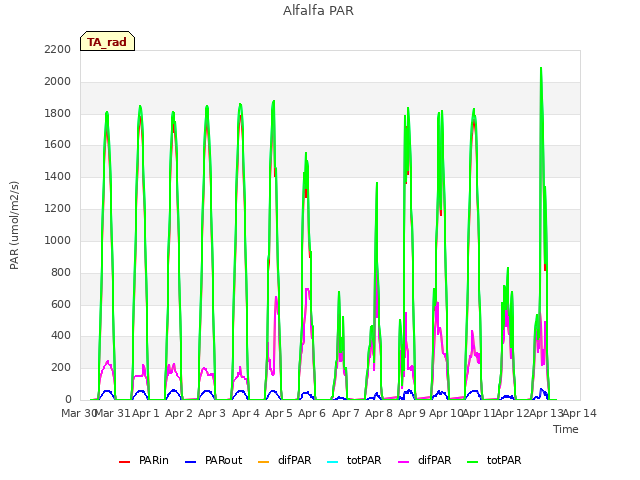
Task: Toggle the green totPAR legend entry
Action: 494,460
